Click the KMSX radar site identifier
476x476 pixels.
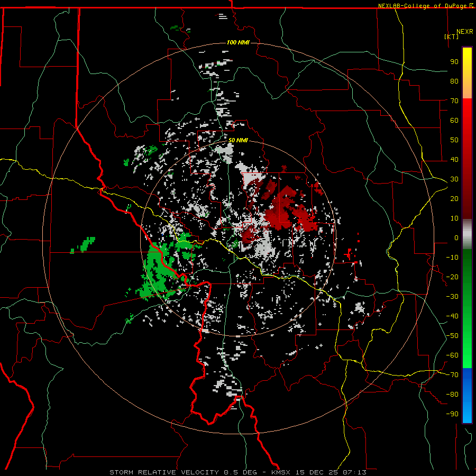pyautogui.click(x=281, y=472)
